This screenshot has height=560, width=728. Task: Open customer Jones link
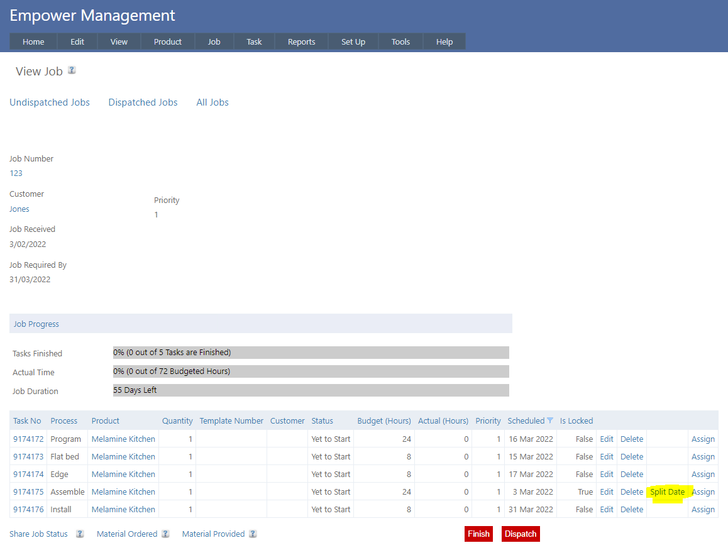[19, 209]
